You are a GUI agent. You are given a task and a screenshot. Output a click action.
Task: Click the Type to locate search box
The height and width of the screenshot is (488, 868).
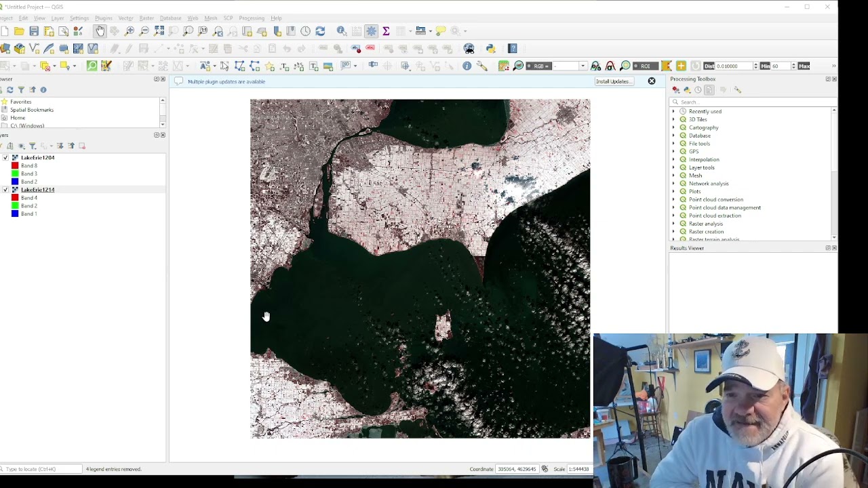click(41, 469)
